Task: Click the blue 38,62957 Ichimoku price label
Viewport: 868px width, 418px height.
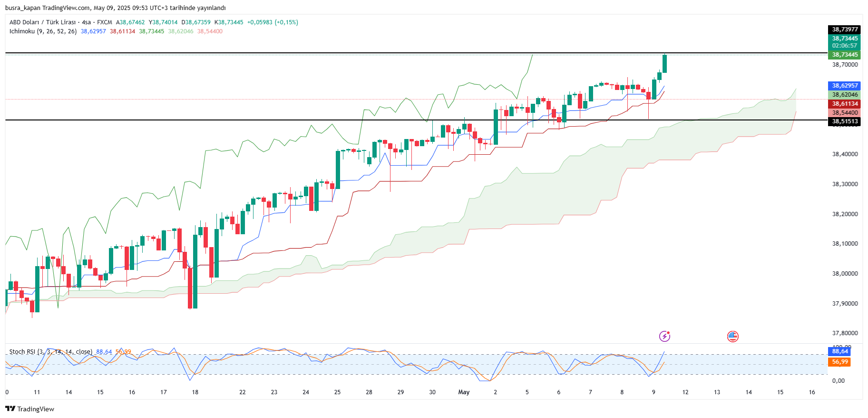Action: click(x=845, y=86)
